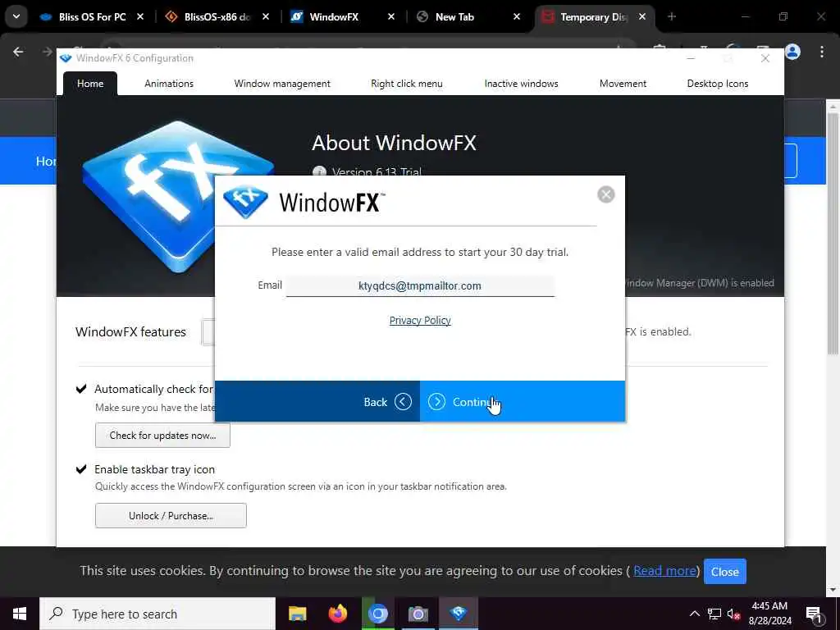Click the browser back arrow
840x630 pixels.
18,52
